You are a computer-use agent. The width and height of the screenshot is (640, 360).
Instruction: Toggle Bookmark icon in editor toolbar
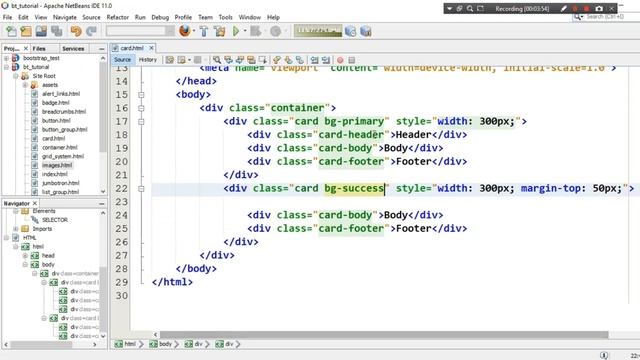click(x=300, y=60)
